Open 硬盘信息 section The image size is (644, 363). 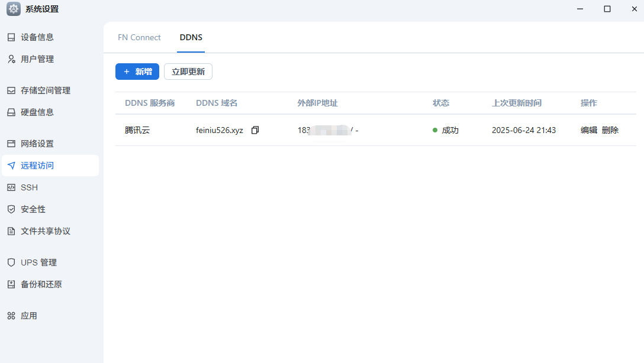(50, 112)
